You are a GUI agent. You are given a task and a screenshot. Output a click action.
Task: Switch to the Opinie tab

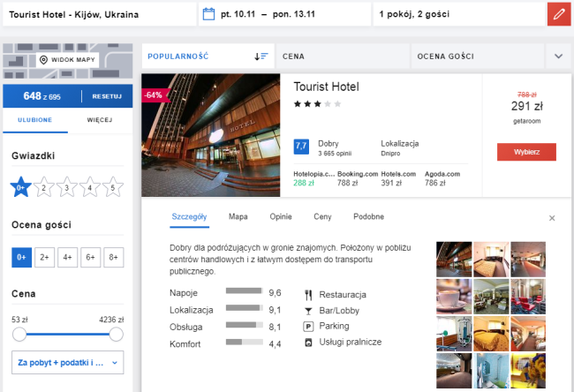pyautogui.click(x=280, y=216)
